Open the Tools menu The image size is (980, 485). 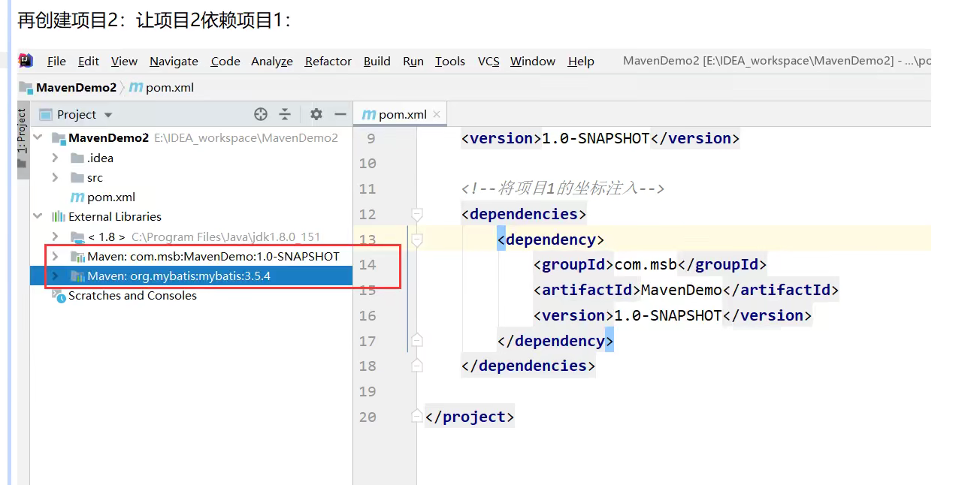pos(450,62)
